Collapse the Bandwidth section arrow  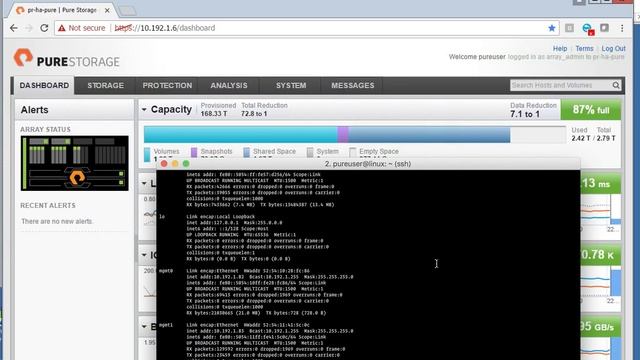[144, 327]
